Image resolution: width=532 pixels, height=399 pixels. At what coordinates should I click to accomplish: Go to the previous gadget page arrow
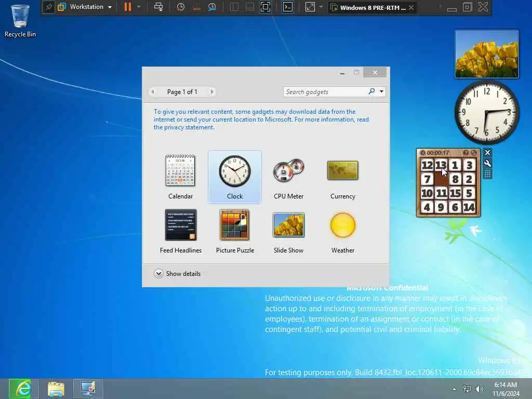point(153,91)
